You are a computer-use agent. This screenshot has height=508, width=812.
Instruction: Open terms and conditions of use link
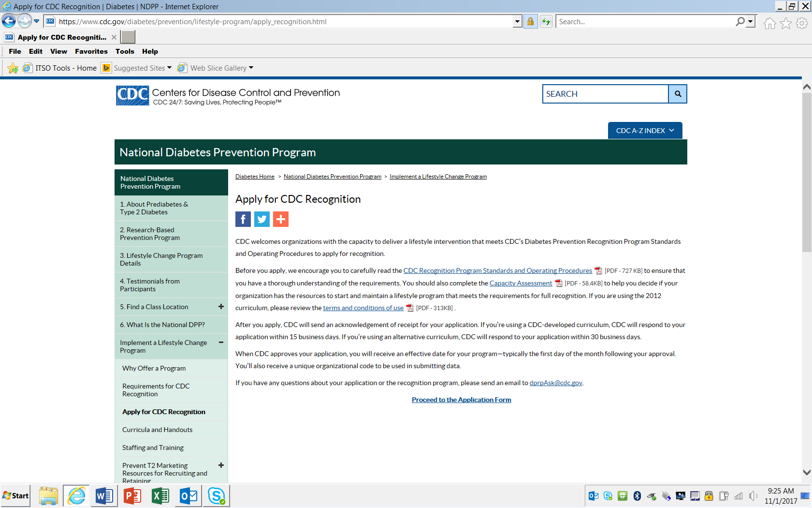363,308
